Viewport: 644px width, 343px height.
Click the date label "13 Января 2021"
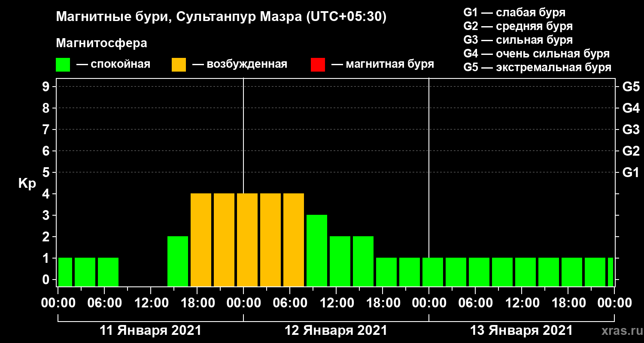(x=521, y=331)
